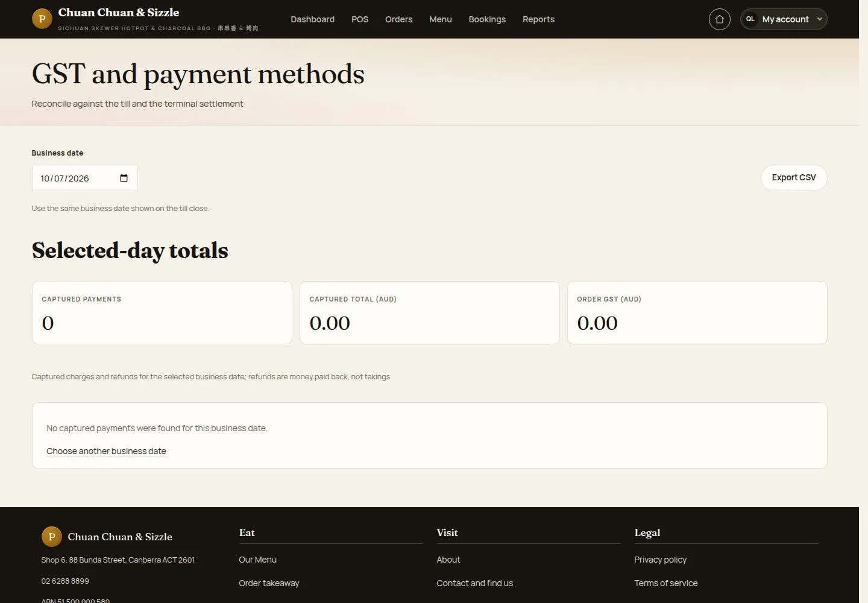Open Reports in top navigation
This screenshot has height=603, width=868.
pyautogui.click(x=538, y=19)
